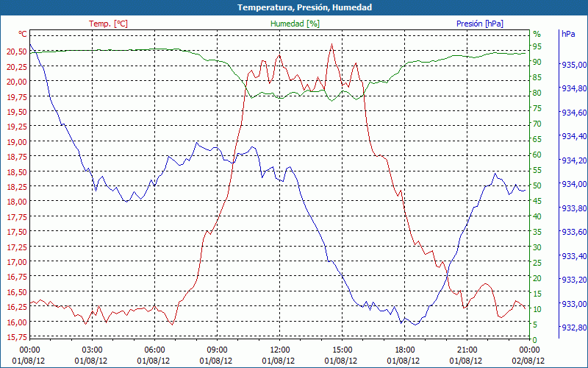Click the '935,00' pressure axis value
The image size is (588, 368).
574,65
